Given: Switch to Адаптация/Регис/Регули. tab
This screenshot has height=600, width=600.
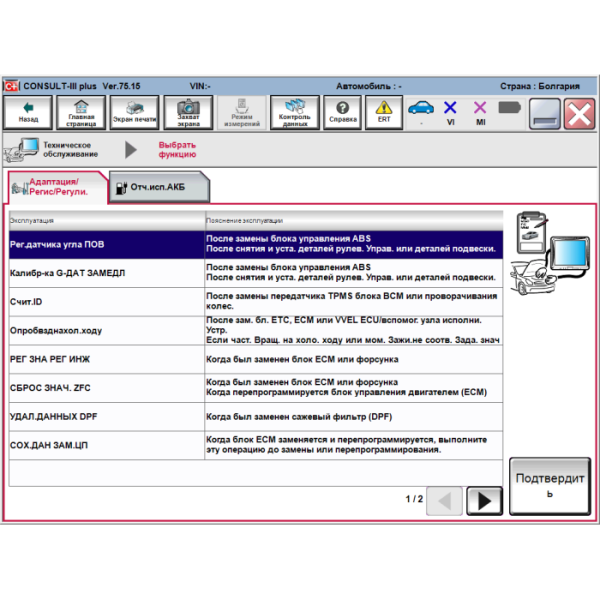Looking at the screenshot, I should click(x=58, y=187).
